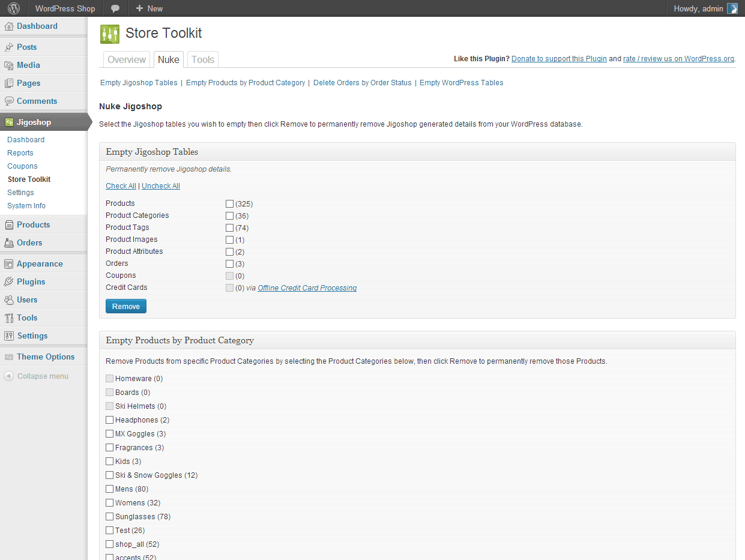This screenshot has width=745, height=560.
Task: Click WordPress Shop site name in admin bar
Action: click(x=65, y=8)
